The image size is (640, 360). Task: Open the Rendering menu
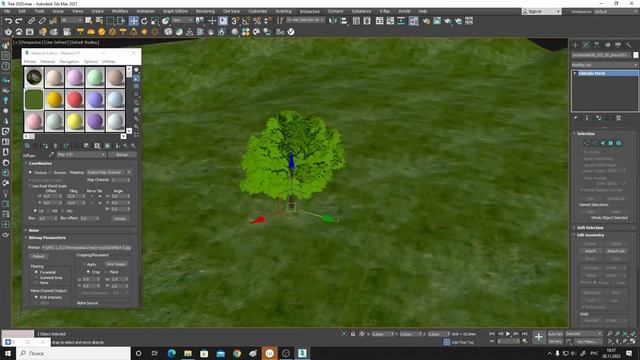click(x=205, y=11)
